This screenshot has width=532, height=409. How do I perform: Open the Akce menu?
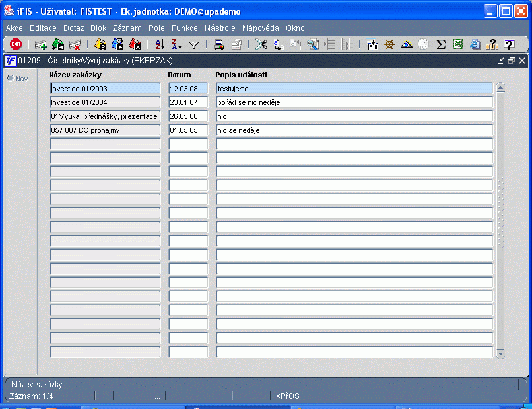tap(15, 28)
